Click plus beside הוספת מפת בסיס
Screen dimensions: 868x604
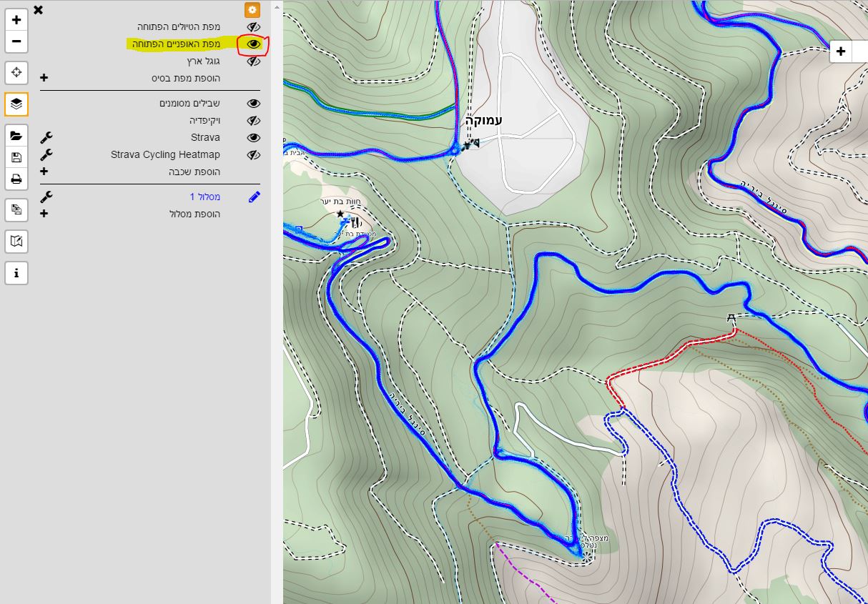coord(44,78)
